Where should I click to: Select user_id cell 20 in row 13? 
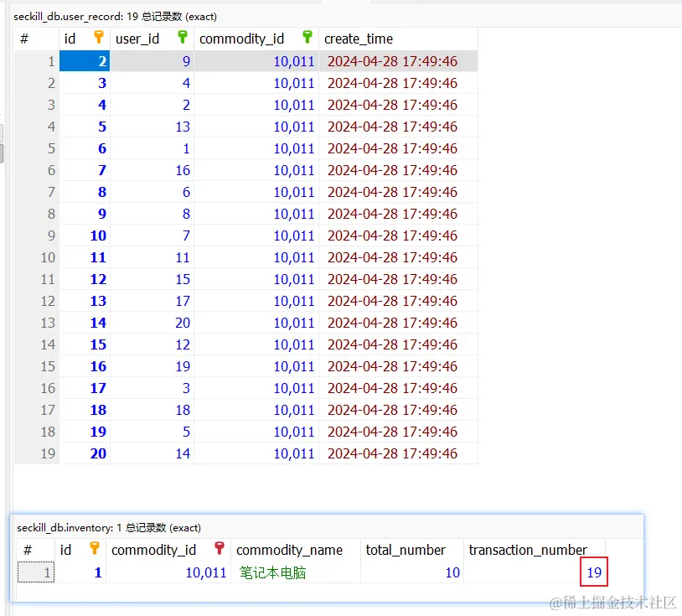(x=152, y=323)
